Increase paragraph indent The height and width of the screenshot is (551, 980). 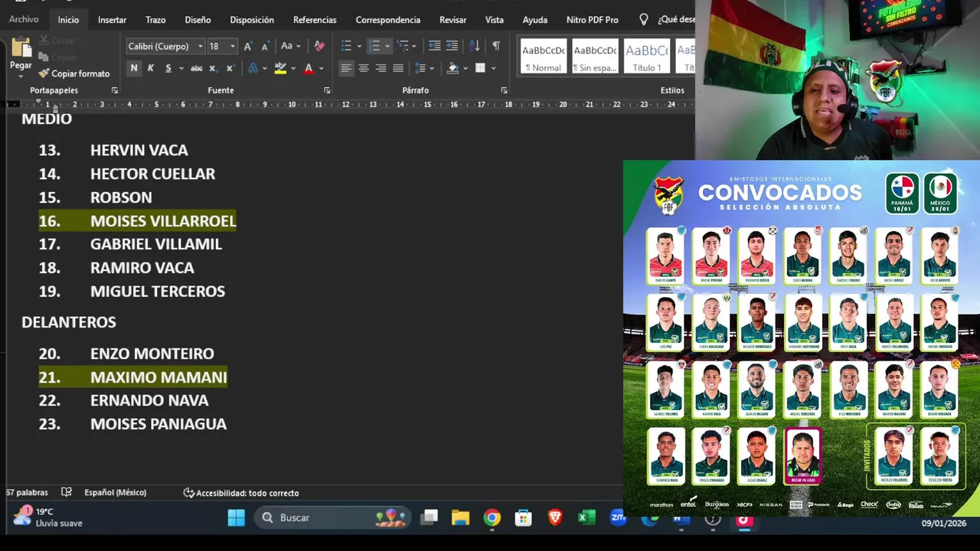(452, 47)
